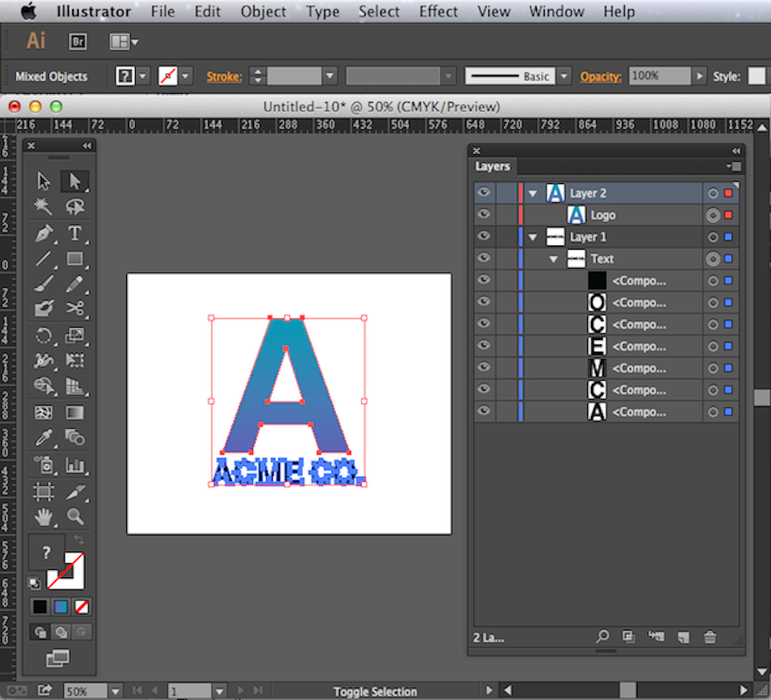This screenshot has height=700, width=771.
Task: Click the Delete Selection trash icon
Action: [710, 637]
